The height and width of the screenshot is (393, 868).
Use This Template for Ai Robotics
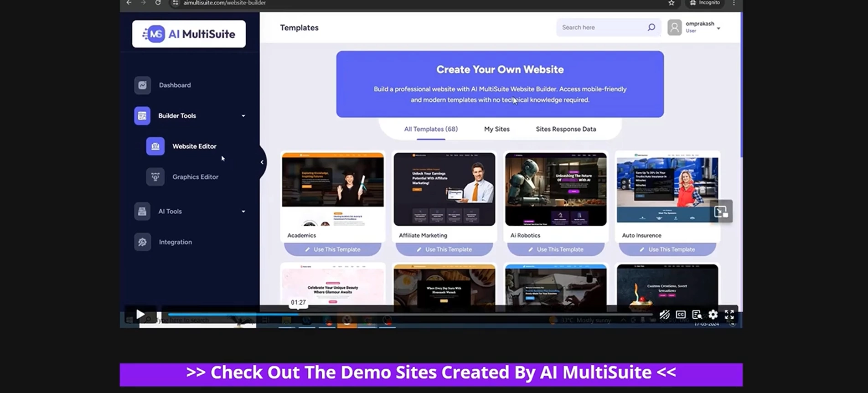point(556,249)
